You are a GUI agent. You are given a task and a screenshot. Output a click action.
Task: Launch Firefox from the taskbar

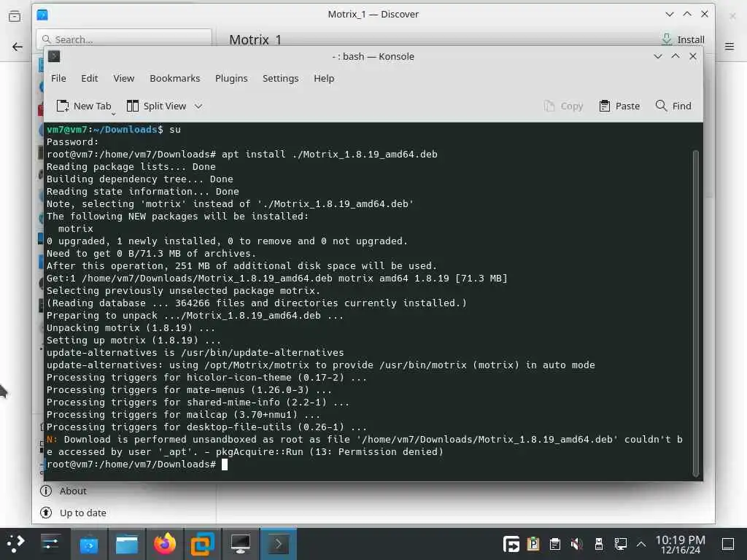click(164, 543)
